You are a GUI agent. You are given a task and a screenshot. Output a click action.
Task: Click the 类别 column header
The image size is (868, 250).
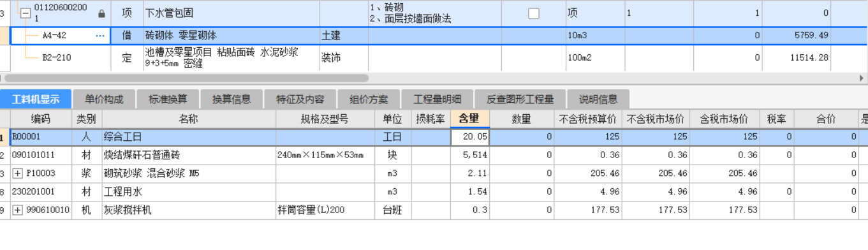point(87,119)
